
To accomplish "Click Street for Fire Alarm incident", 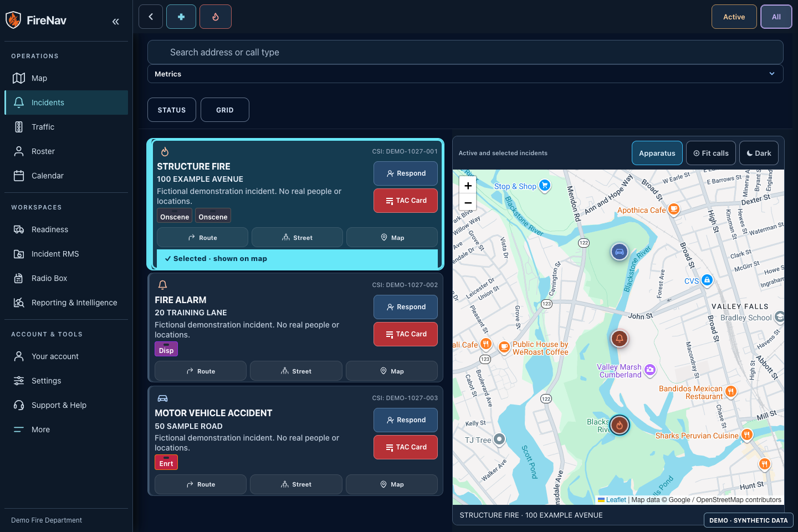I will pos(296,371).
